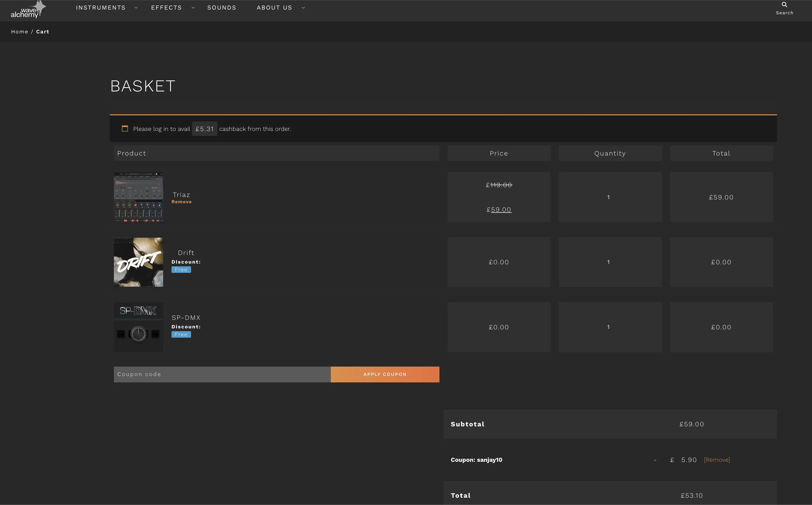Expand the About Us menu chevron
812x505 pixels.
pos(303,8)
